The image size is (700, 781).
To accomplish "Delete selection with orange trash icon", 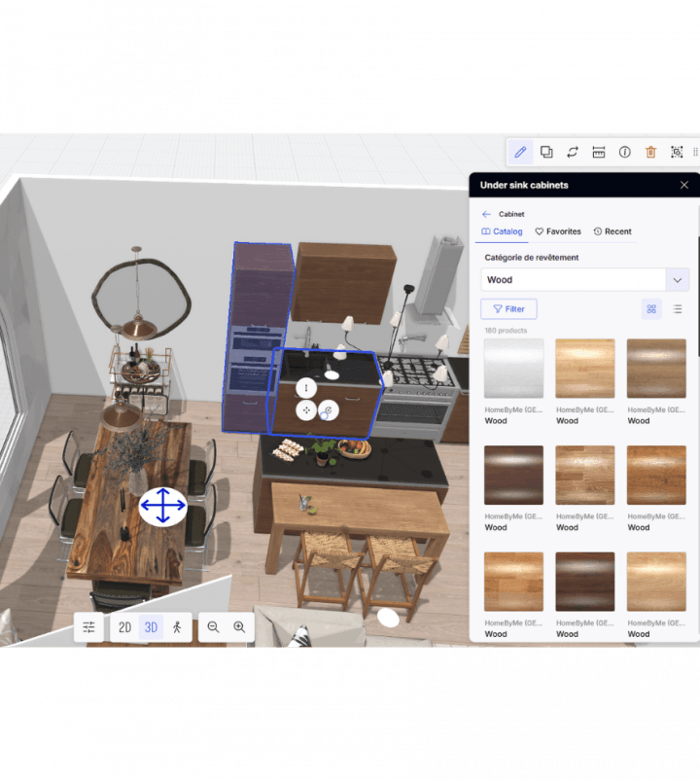I will pos(651,152).
